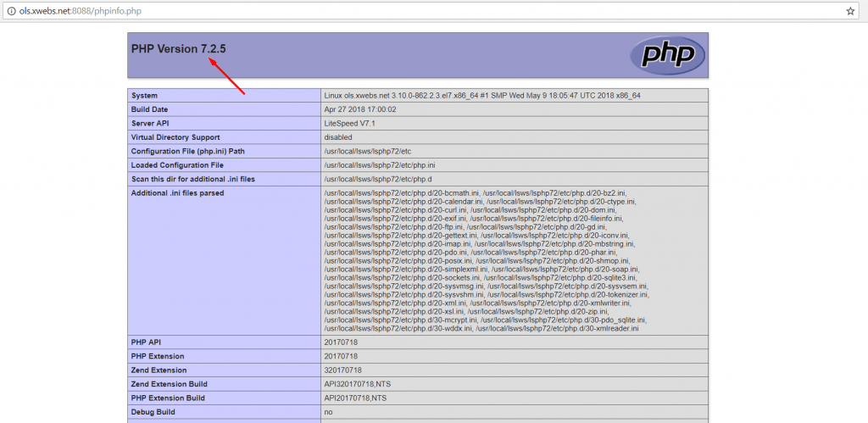This screenshot has height=423, width=868.
Task: Select "/usr/local/lsws/lsphp72/etc/php.ini" value
Action: coord(380,165)
